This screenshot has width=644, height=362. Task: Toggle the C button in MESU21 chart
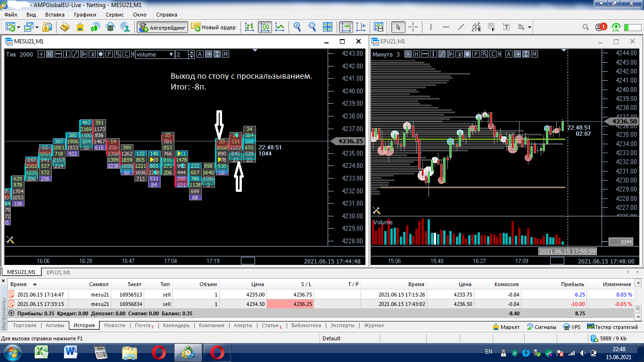[x=126, y=54]
